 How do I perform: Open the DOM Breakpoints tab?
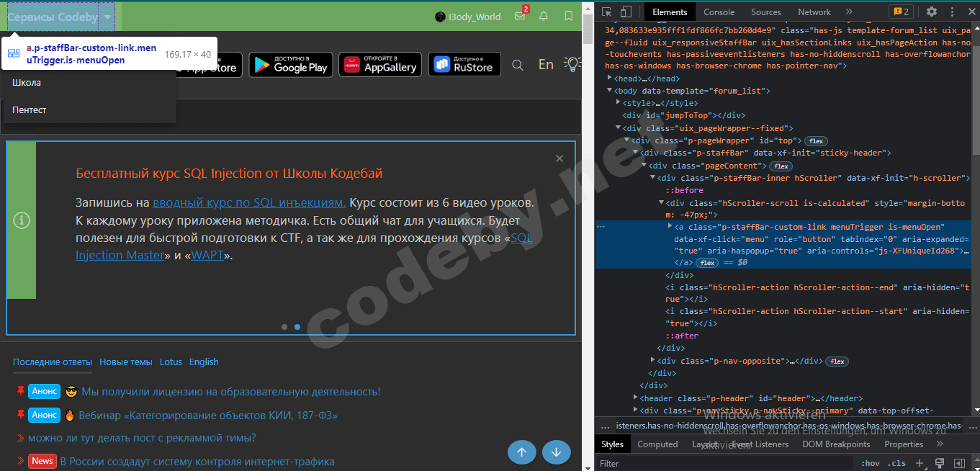click(x=836, y=444)
